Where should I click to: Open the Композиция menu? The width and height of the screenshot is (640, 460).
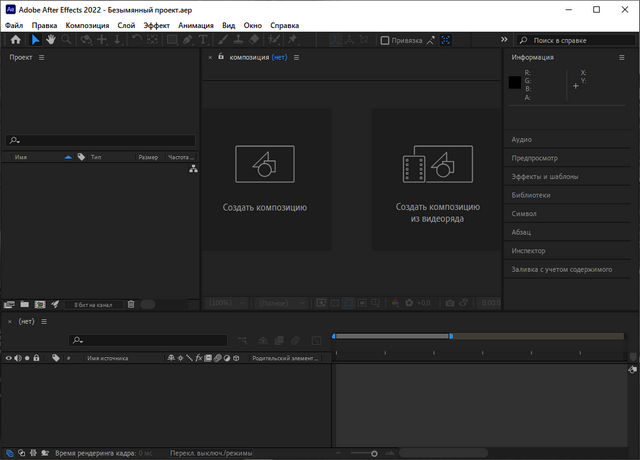(87, 24)
